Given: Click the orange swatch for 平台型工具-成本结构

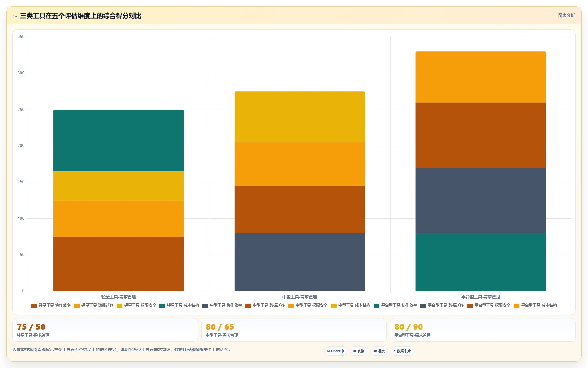Looking at the screenshot, I should pos(516,306).
